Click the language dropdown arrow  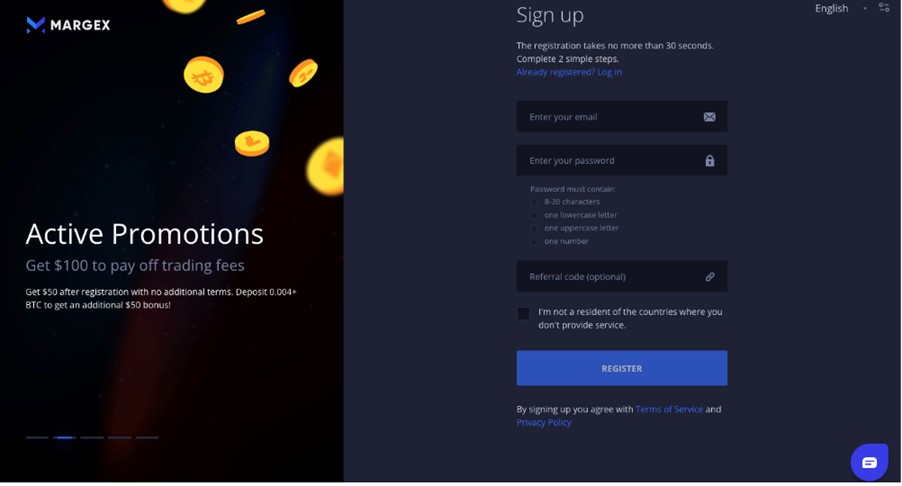(865, 9)
